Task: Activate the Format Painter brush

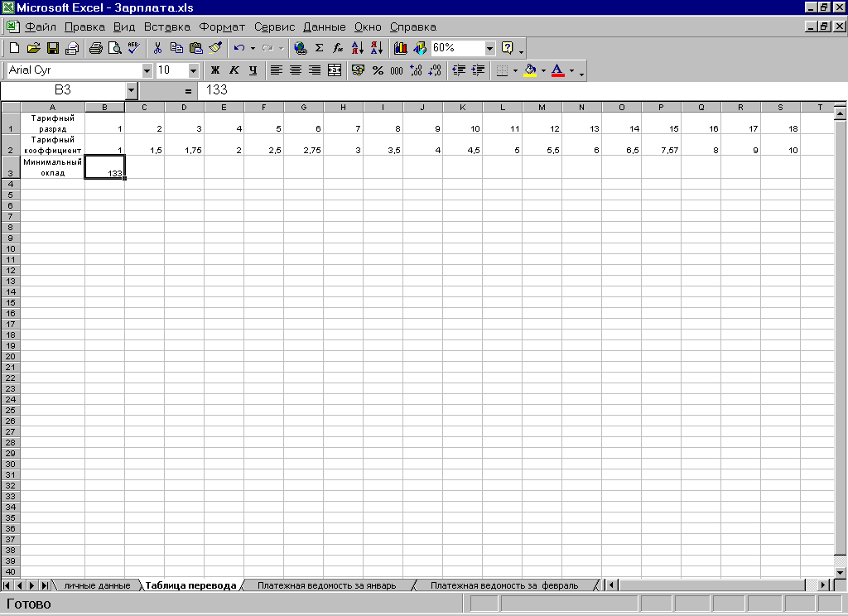Action: (x=215, y=48)
